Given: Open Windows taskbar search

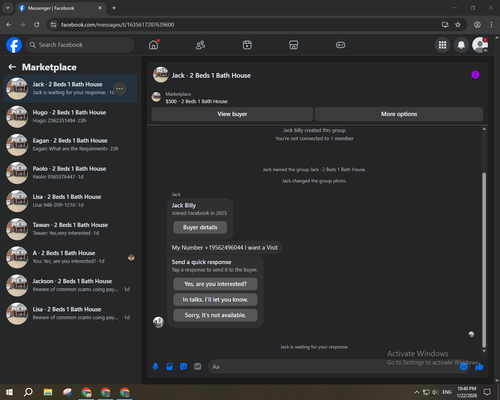Looking at the screenshot, I should tap(28, 392).
